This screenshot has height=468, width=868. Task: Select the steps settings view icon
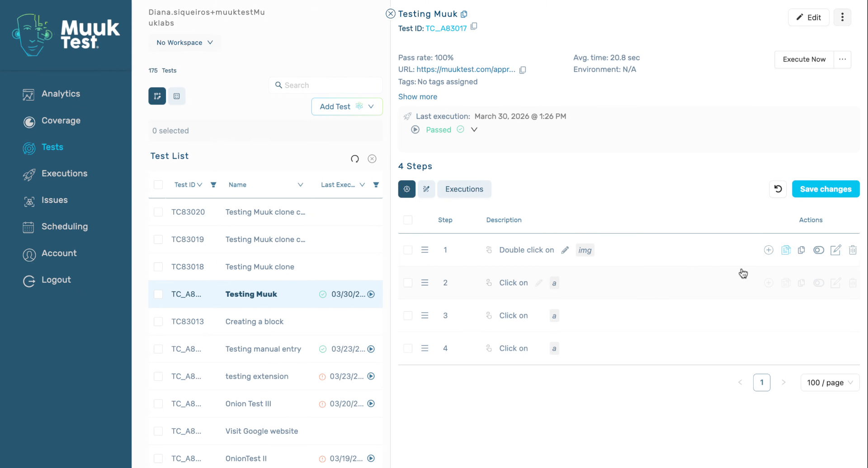407,189
